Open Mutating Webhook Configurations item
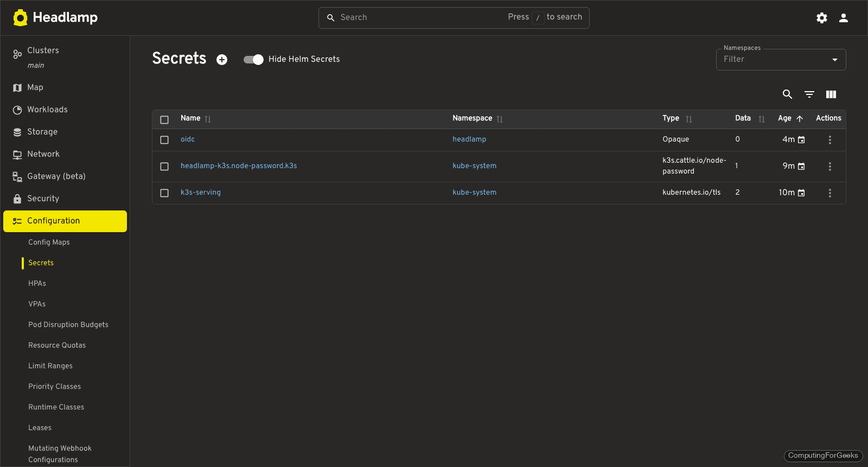The image size is (868, 467). (60, 454)
